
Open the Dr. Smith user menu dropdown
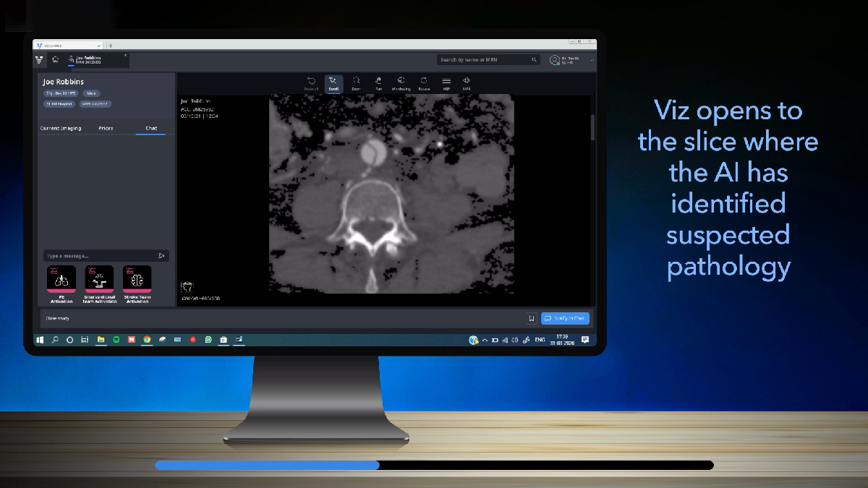click(x=592, y=60)
